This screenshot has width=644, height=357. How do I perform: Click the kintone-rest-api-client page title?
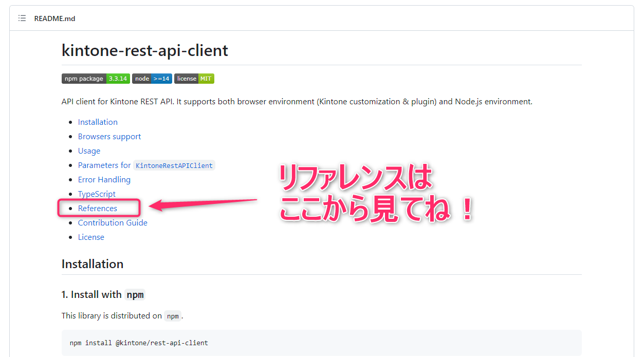pos(144,50)
